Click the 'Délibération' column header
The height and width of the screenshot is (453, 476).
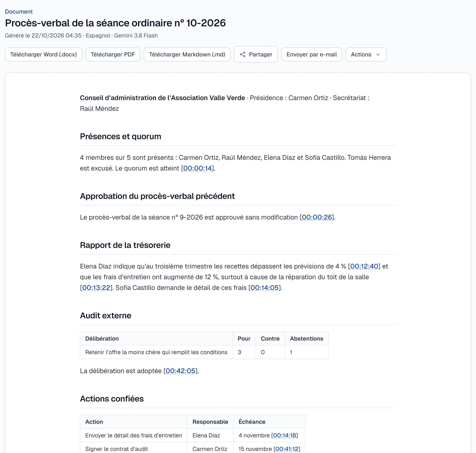coord(156,339)
